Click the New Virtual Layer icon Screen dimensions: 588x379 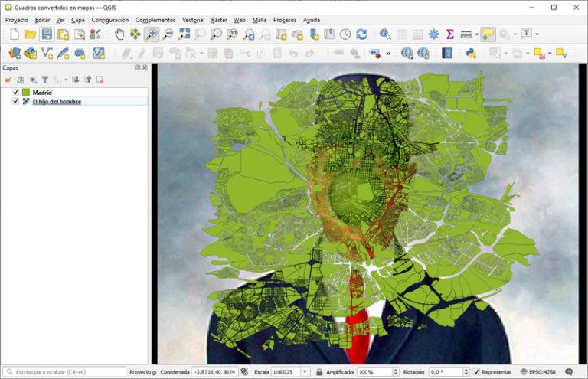tap(99, 54)
